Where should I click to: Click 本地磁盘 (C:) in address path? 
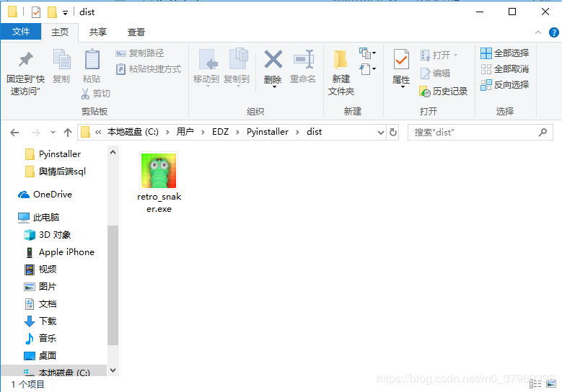[x=133, y=132]
